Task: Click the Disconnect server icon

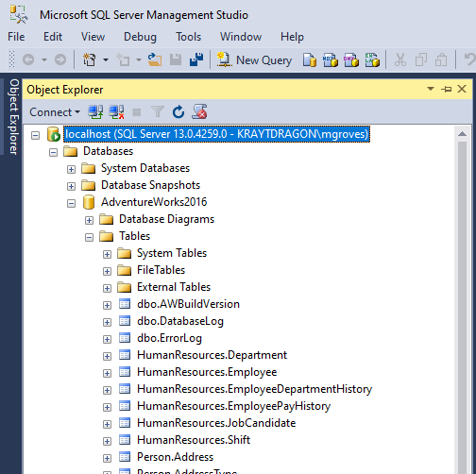Action: tap(116, 112)
